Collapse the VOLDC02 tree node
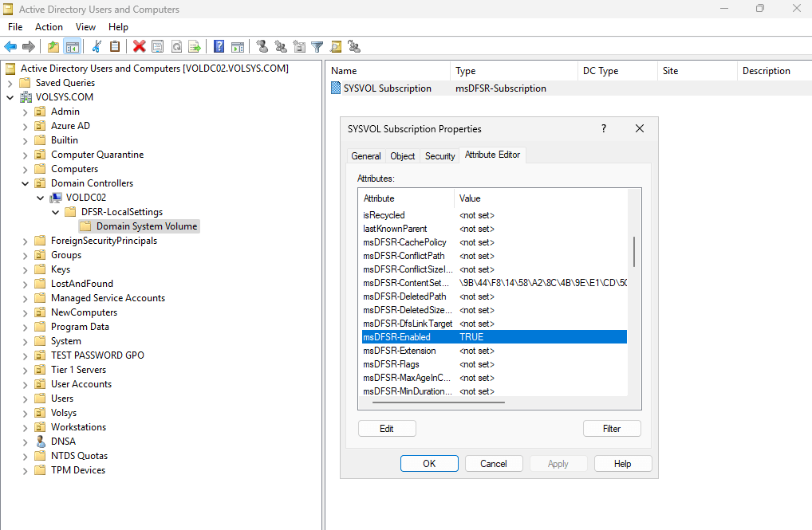 40,198
